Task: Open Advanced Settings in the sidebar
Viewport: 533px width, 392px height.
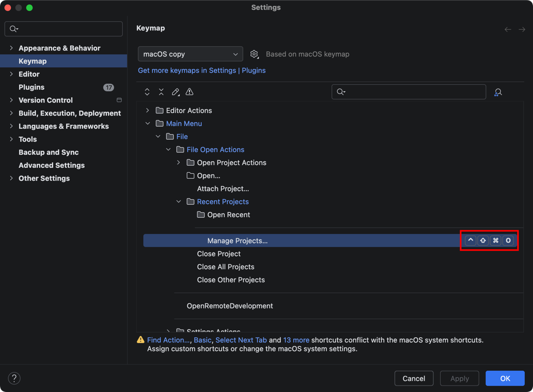Action: [52, 166]
